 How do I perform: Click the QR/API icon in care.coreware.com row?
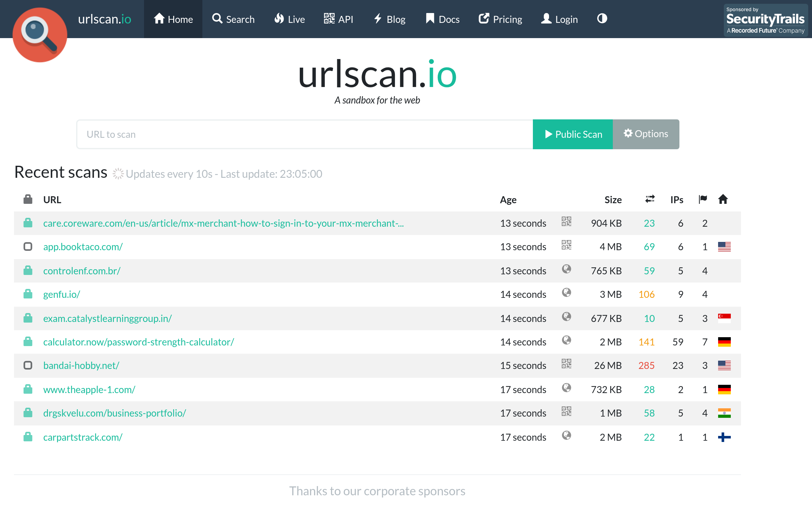(566, 221)
